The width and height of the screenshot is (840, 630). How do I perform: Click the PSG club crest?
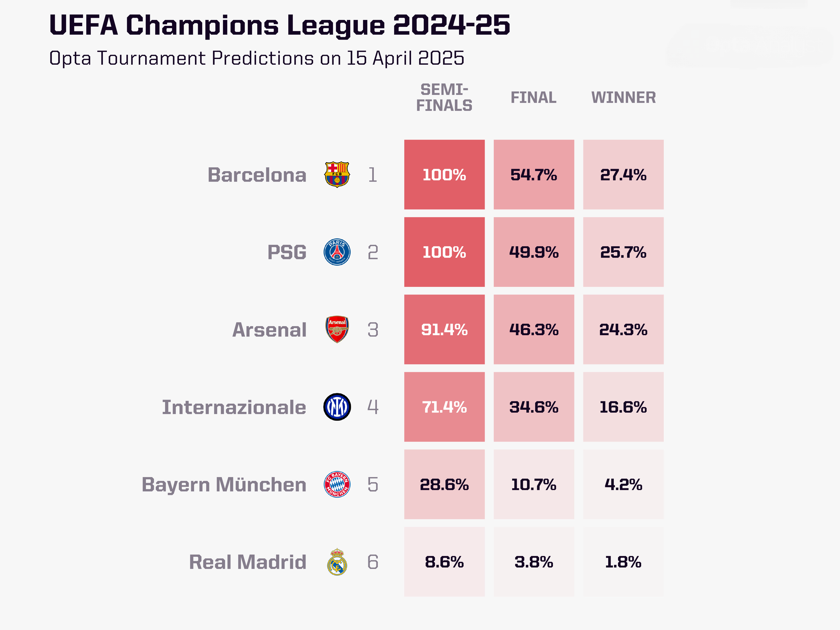[337, 252]
